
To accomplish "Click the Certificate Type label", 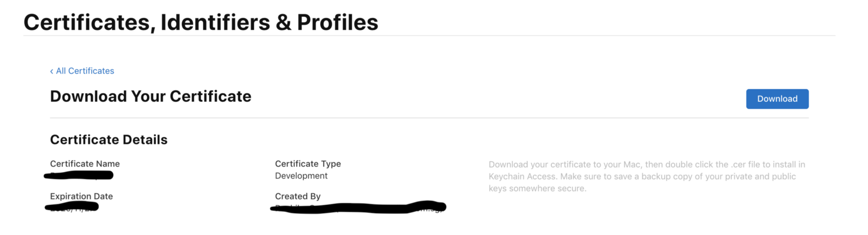I will tap(308, 164).
